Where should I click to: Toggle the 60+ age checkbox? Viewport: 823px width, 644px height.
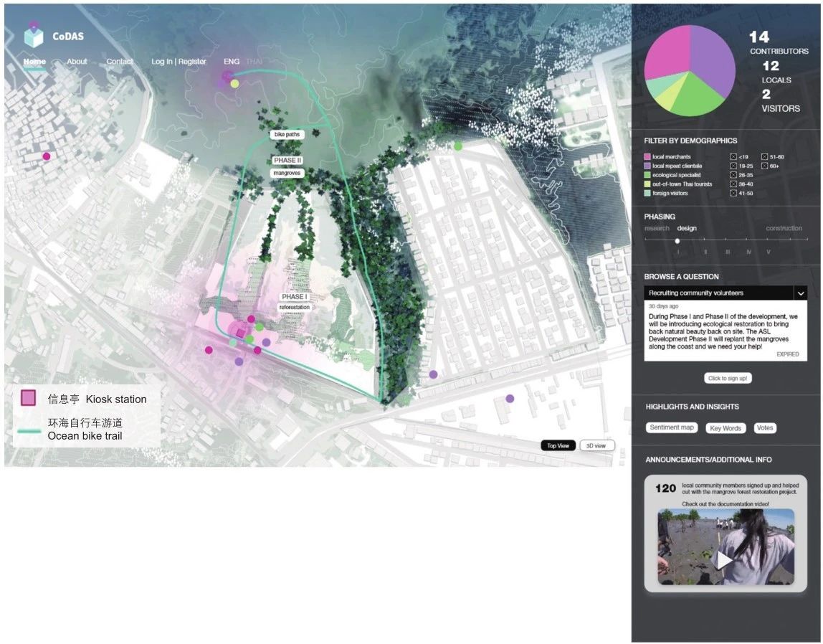pos(764,166)
